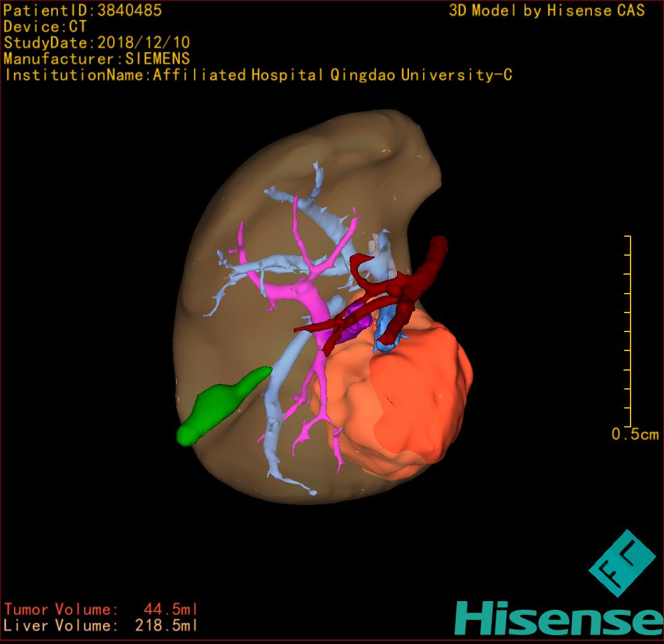This screenshot has height=644, width=664.
Task: Select the Liver Volume 218.5ml readout
Action: click(x=101, y=626)
